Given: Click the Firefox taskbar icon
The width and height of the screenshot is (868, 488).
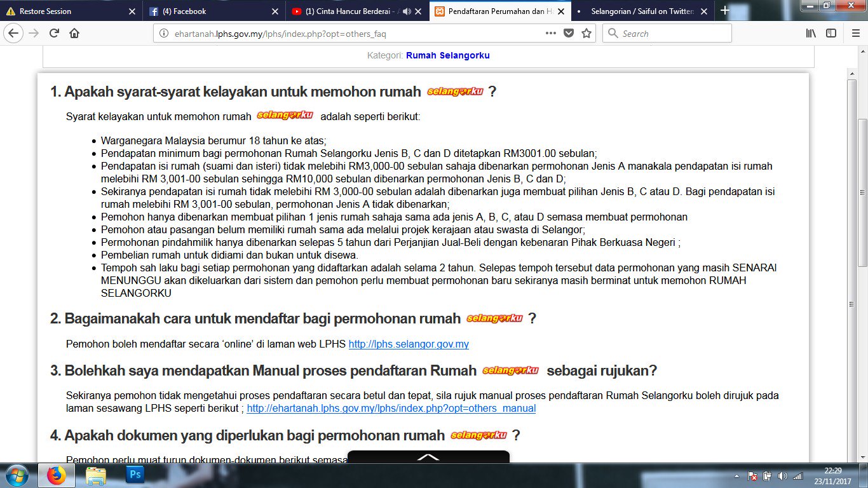Looking at the screenshot, I should pos(57,475).
